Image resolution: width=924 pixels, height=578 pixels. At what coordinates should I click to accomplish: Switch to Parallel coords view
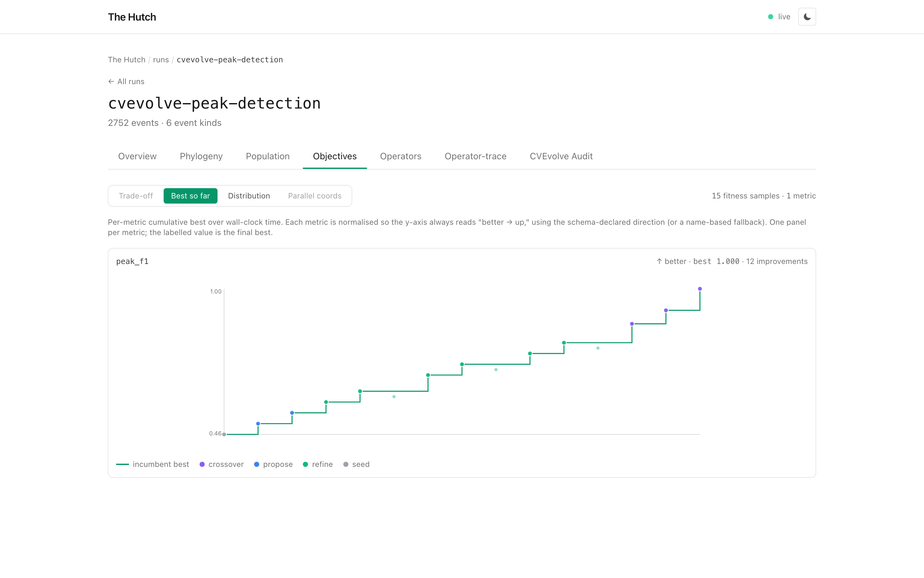pos(315,196)
